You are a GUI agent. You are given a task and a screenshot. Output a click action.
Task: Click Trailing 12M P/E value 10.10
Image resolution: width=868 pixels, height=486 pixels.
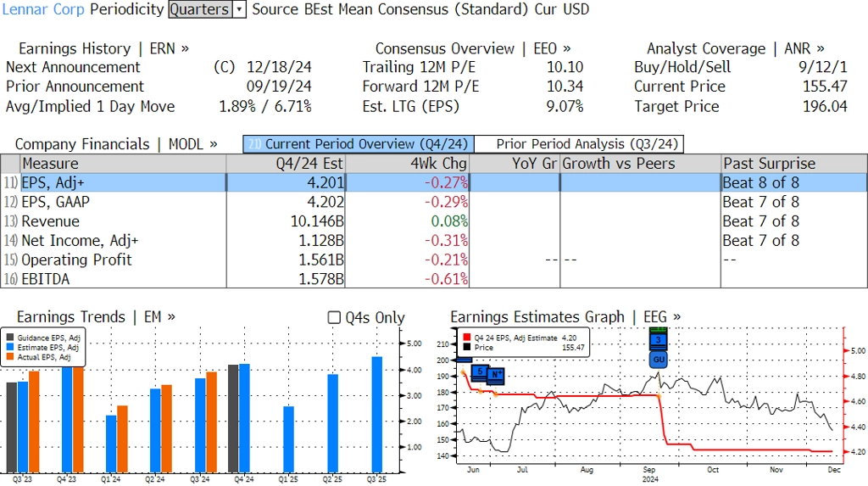(x=565, y=67)
